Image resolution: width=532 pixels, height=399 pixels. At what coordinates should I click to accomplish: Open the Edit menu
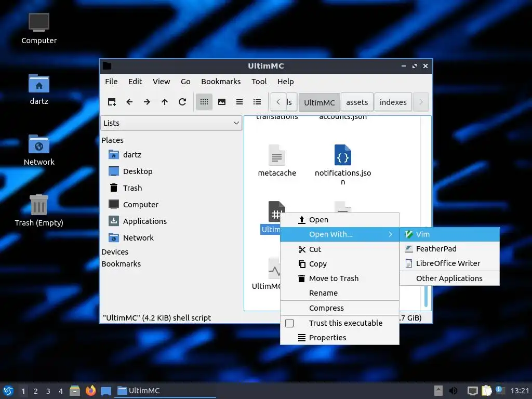click(x=135, y=82)
